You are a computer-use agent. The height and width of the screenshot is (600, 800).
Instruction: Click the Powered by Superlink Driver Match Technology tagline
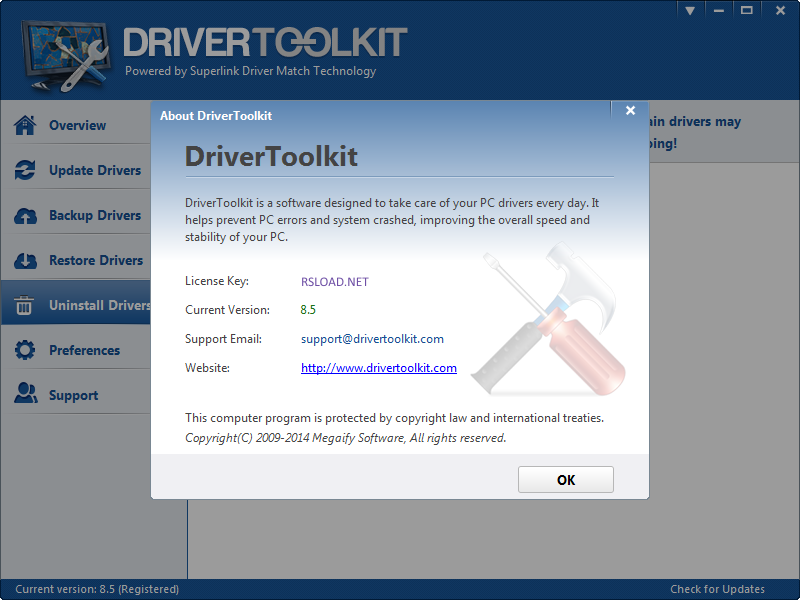coord(251,71)
